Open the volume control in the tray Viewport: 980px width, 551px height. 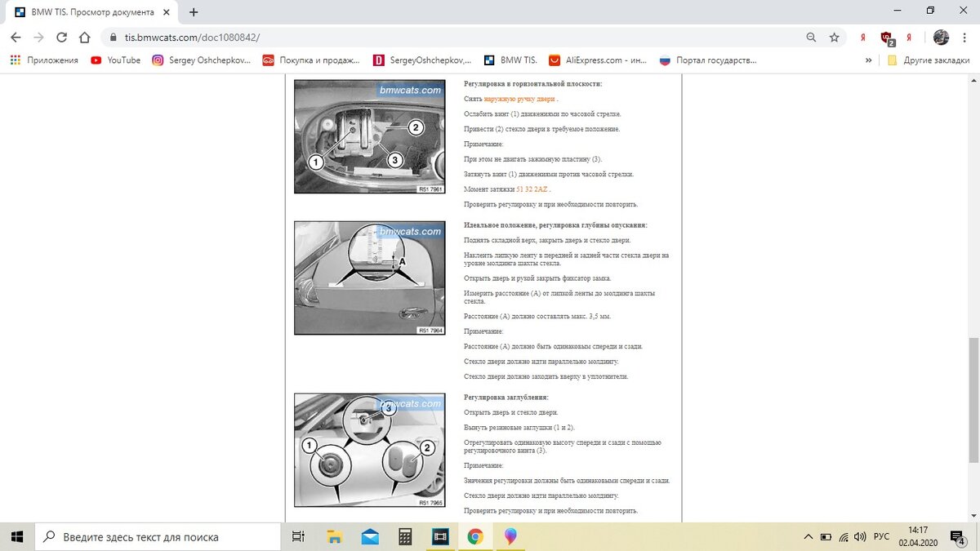pos(859,536)
